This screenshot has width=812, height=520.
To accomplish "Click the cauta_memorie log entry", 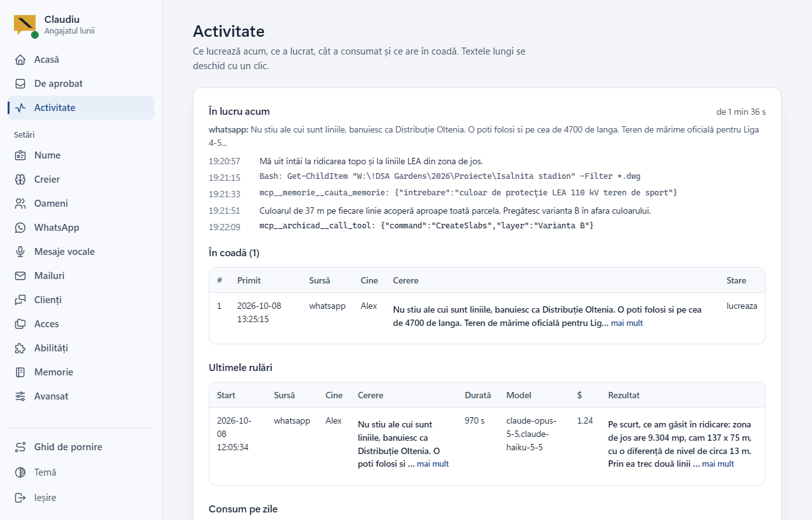I will [x=468, y=193].
